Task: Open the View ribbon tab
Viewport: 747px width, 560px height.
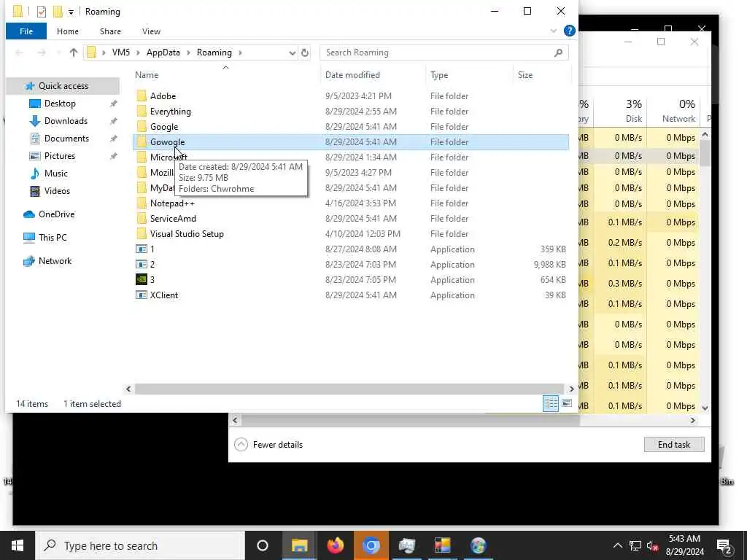Action: click(151, 31)
